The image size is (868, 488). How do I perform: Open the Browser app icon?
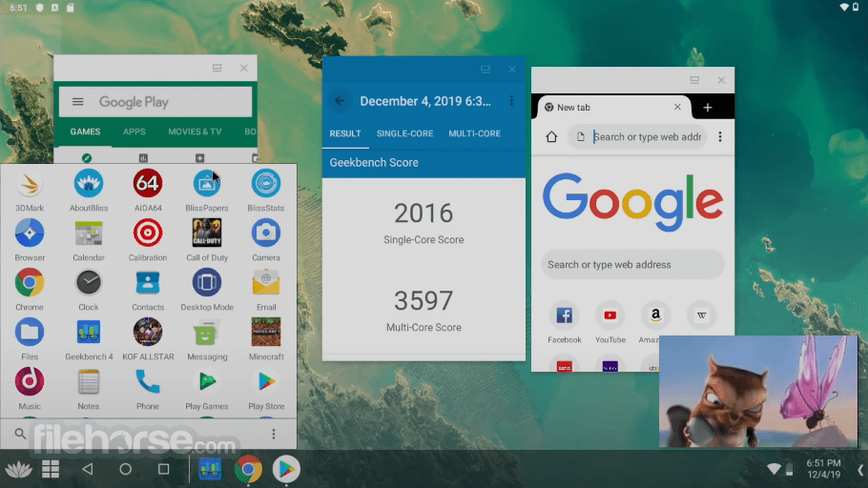coord(30,233)
